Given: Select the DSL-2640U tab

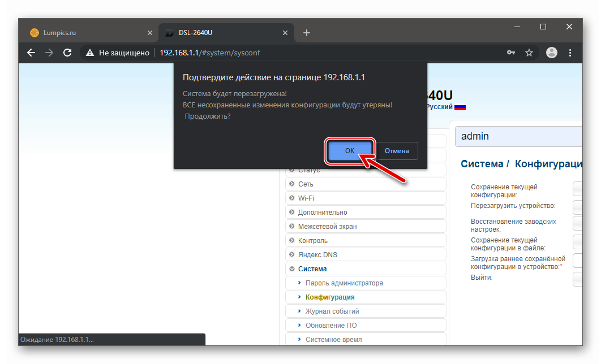Looking at the screenshot, I should (226, 33).
